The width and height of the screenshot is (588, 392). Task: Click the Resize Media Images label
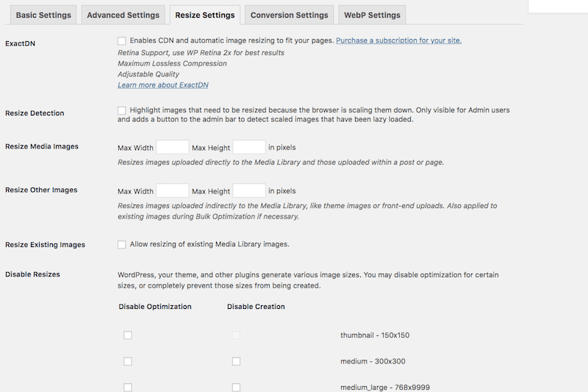[42, 146]
